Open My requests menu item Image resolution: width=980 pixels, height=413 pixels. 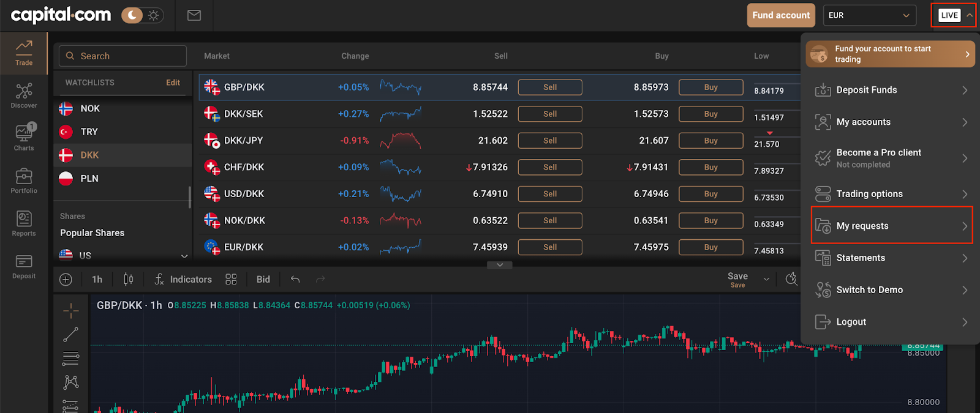pos(892,226)
